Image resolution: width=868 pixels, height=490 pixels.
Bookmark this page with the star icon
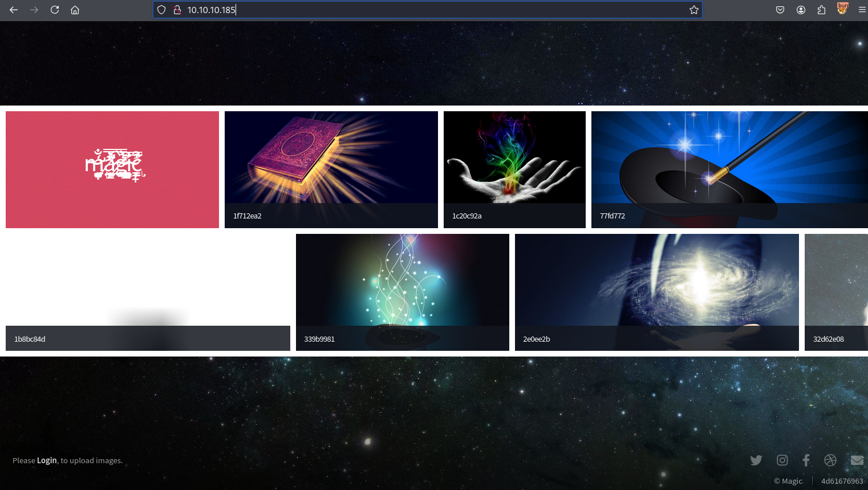click(x=694, y=10)
